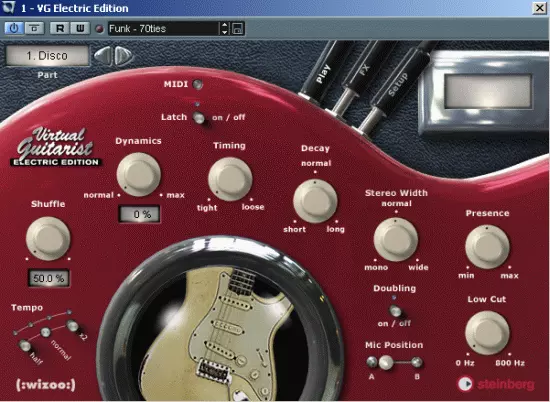Select Mic Position B
550x402 pixels.
pyautogui.click(x=417, y=362)
